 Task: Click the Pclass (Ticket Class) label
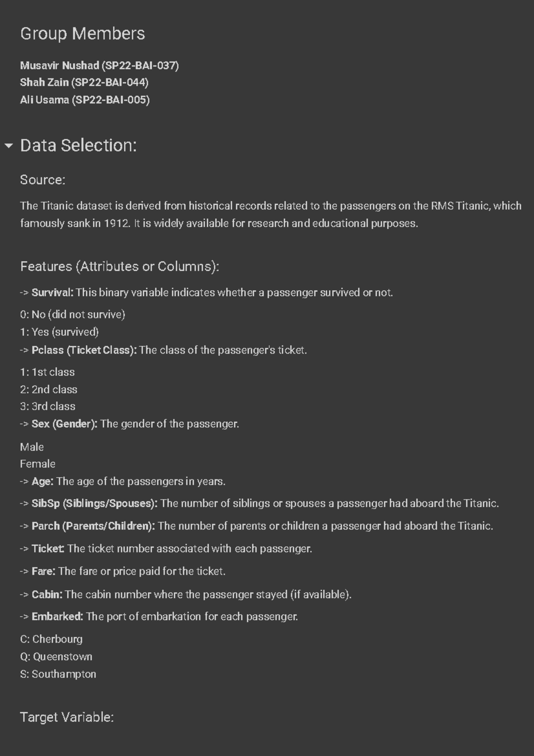click(84, 350)
